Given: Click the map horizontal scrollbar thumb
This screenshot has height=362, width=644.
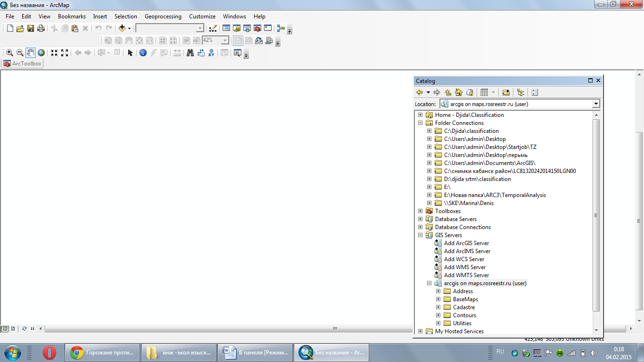Looking at the screenshot, I should pyautogui.click(x=335, y=329).
